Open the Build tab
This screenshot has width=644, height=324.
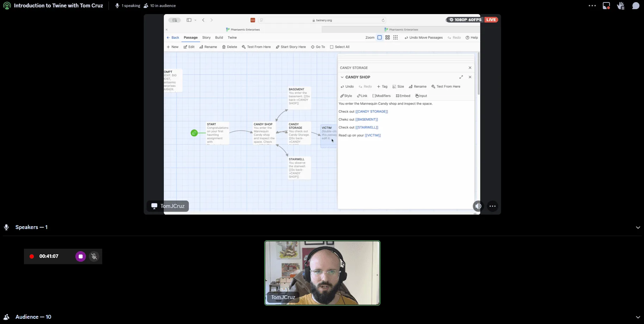pyautogui.click(x=219, y=38)
